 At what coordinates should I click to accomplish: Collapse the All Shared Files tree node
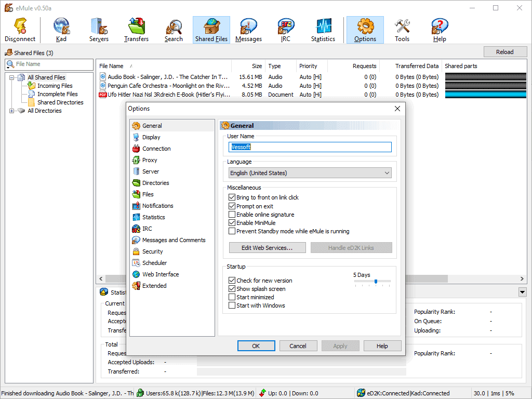click(11, 77)
